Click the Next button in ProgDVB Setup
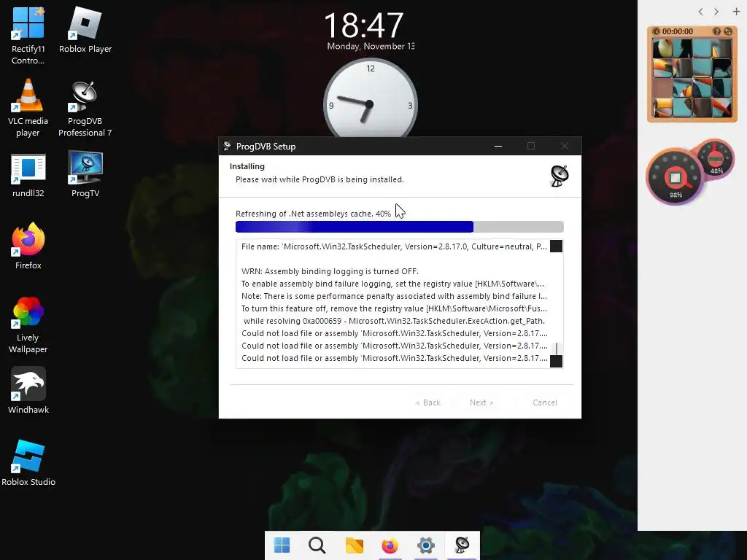Image resolution: width=747 pixels, height=560 pixels. tap(481, 402)
